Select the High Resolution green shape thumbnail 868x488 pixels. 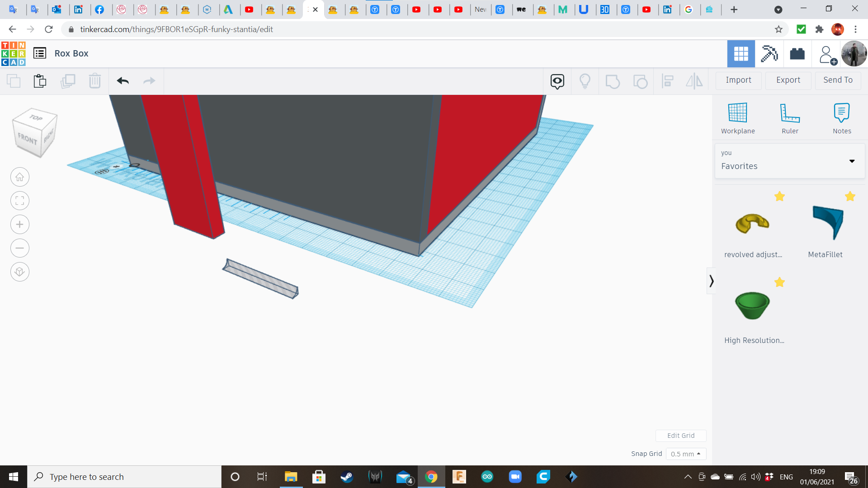pyautogui.click(x=752, y=306)
